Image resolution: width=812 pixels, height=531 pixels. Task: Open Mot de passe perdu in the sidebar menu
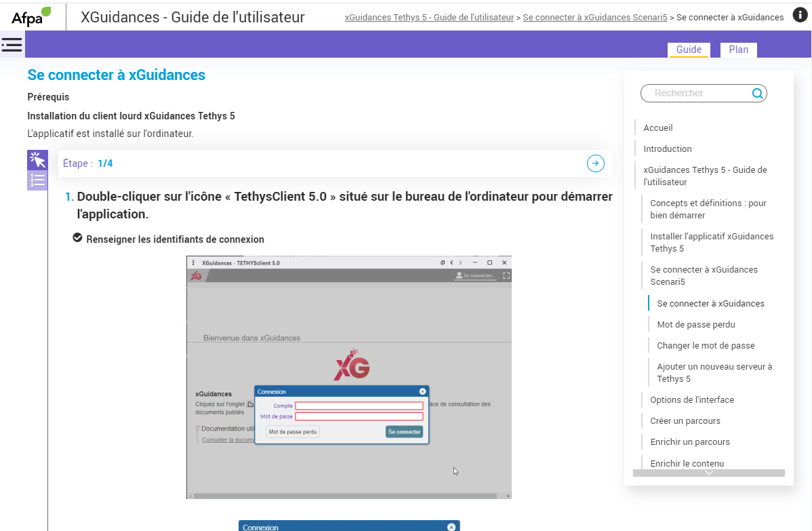tap(696, 325)
